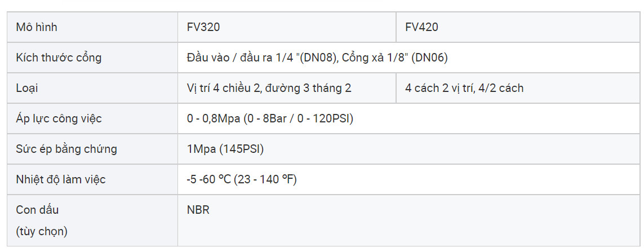Click the 'Áp lực công việc' row label
Image resolution: width=644 pixels, height=251 pixels.
[59, 118]
